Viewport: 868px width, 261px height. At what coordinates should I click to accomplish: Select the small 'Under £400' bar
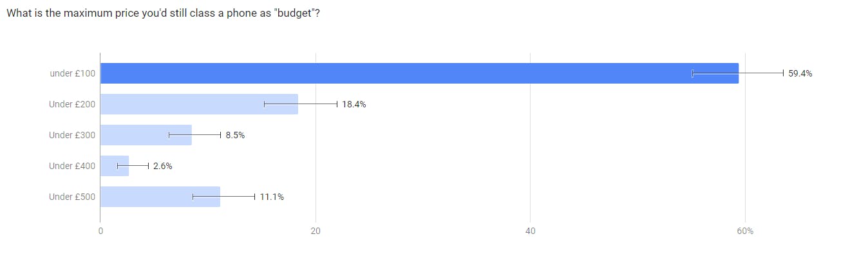click(x=115, y=166)
